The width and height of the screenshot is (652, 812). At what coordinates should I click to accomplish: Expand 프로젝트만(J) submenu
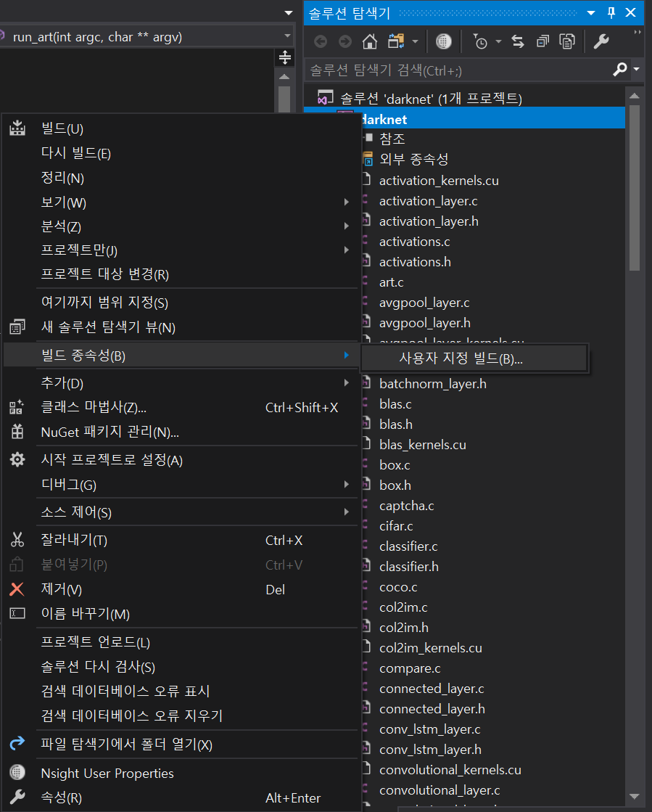pyautogui.click(x=181, y=250)
